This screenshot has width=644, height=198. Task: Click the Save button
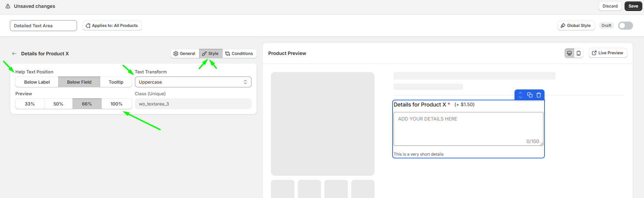click(x=633, y=6)
